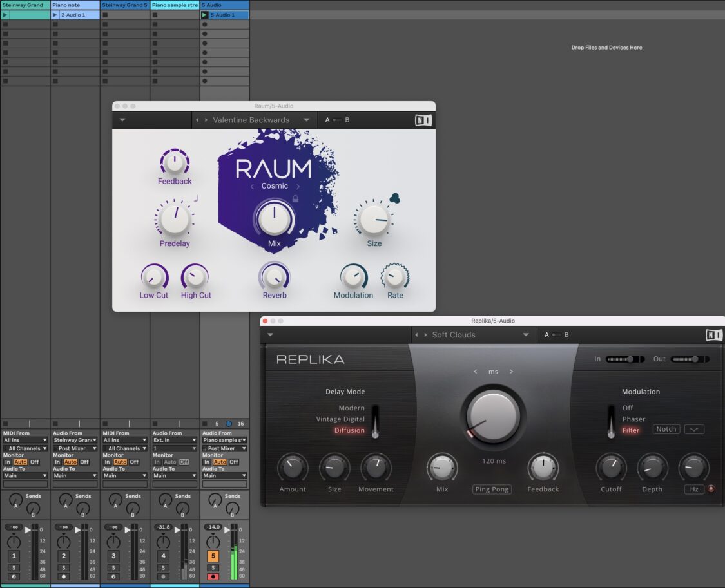Image resolution: width=725 pixels, height=588 pixels.
Task: Click the Raum Feedback knob
Action: coord(174,161)
